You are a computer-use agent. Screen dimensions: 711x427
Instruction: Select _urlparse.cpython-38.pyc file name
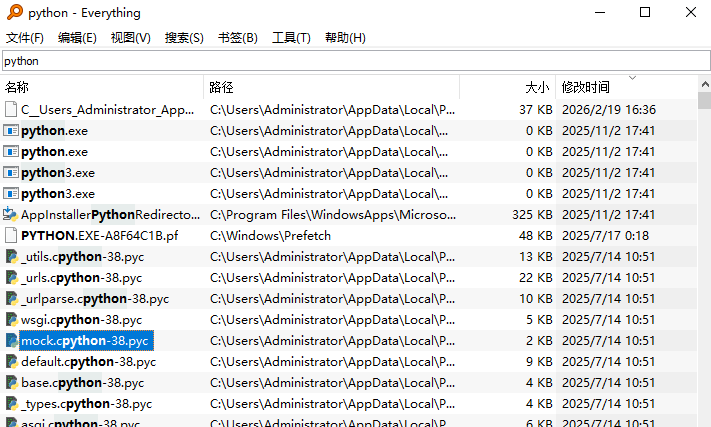click(x=95, y=299)
